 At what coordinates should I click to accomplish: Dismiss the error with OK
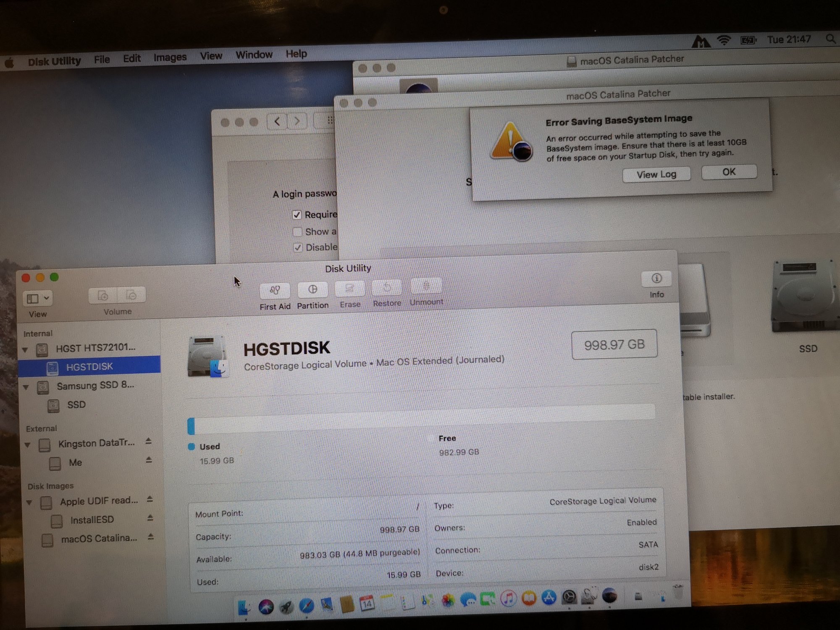[x=729, y=172]
